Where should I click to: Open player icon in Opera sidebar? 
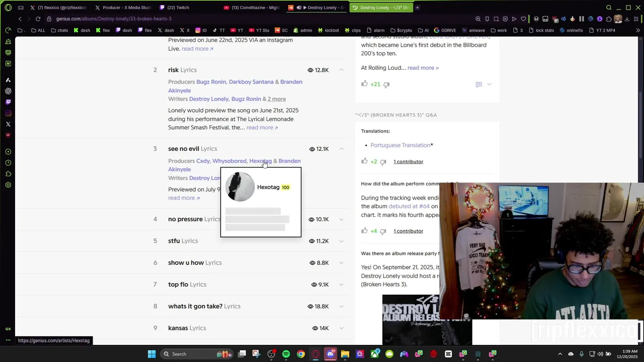(x=8, y=152)
